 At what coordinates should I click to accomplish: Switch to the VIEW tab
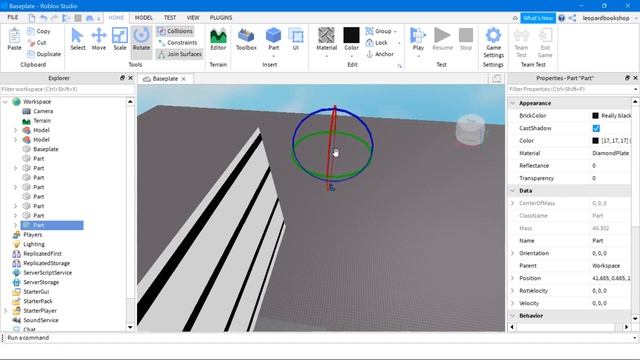click(193, 18)
